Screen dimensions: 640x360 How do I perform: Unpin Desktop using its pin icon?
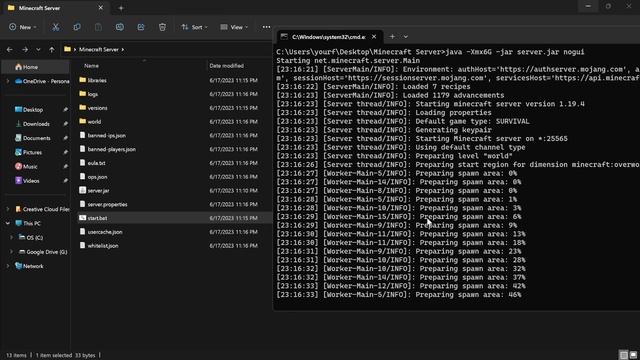tap(65, 110)
